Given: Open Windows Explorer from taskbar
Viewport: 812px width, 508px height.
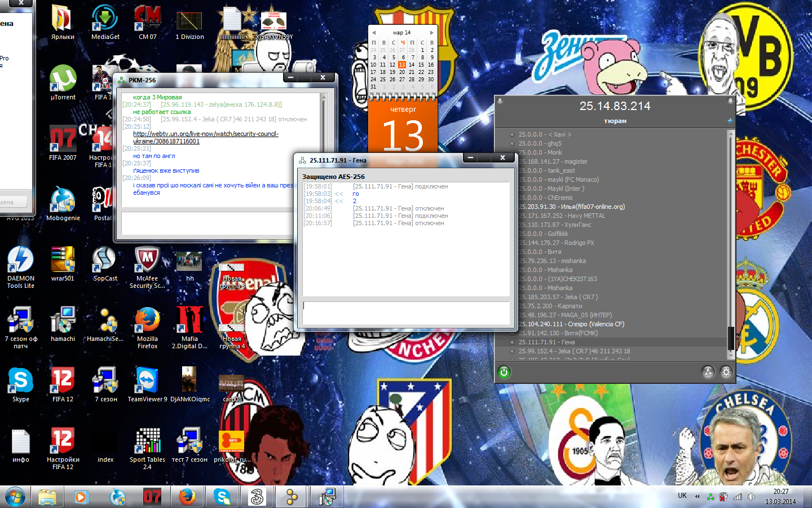Looking at the screenshot, I should [x=47, y=497].
